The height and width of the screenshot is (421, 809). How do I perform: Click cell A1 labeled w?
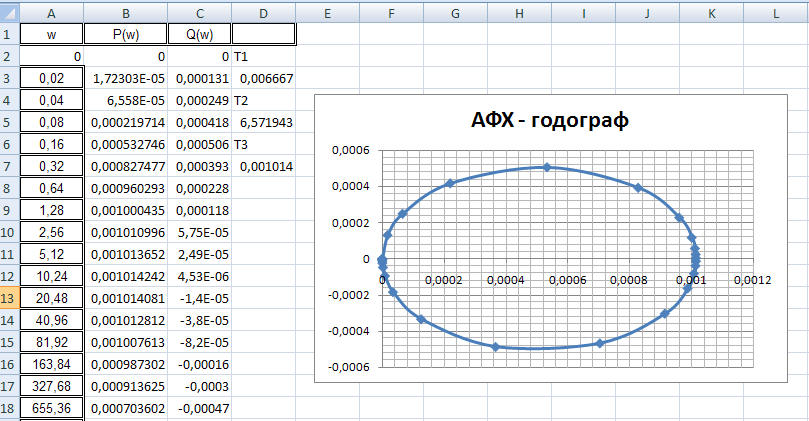point(52,35)
